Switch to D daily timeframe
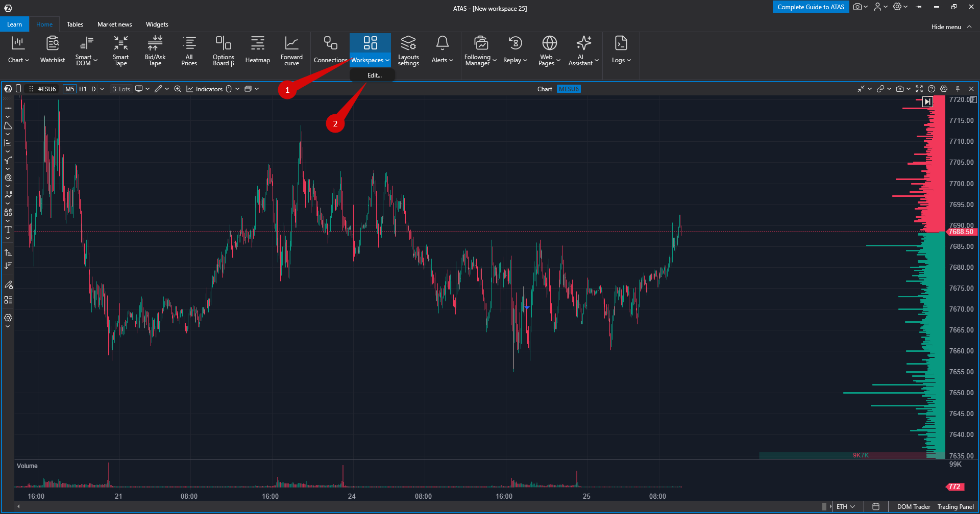Viewport: 980px width, 514px height. (x=93, y=89)
